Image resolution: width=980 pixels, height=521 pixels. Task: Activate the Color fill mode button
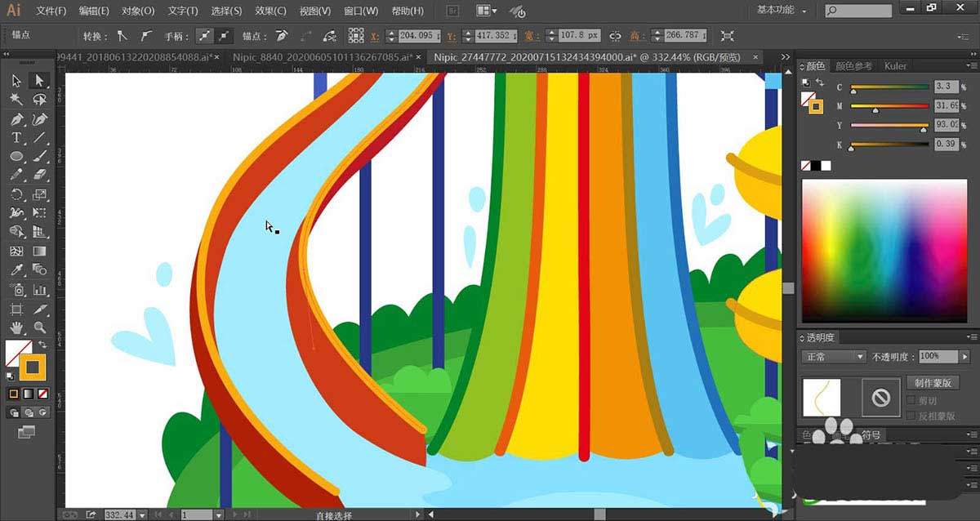pyautogui.click(x=14, y=394)
